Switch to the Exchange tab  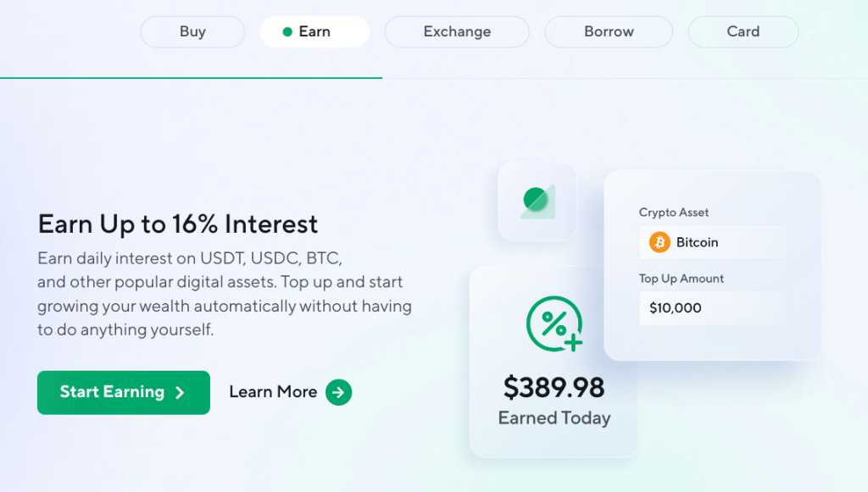pyautogui.click(x=457, y=31)
